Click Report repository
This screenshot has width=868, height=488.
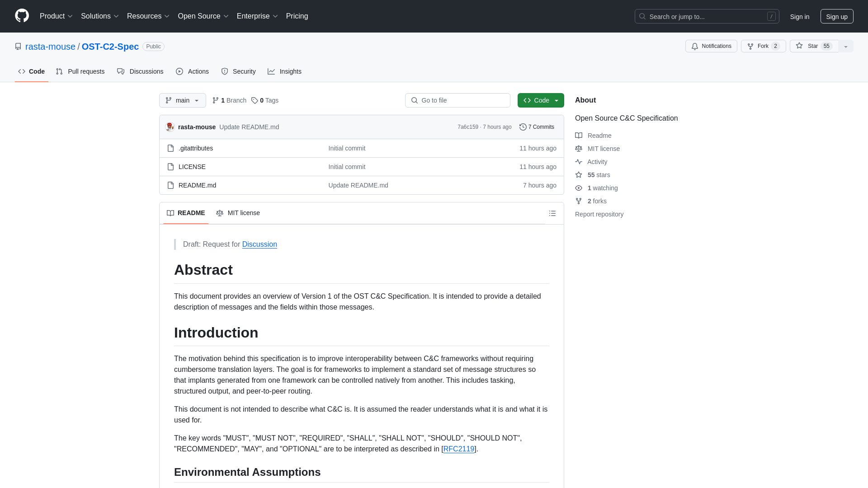click(599, 214)
